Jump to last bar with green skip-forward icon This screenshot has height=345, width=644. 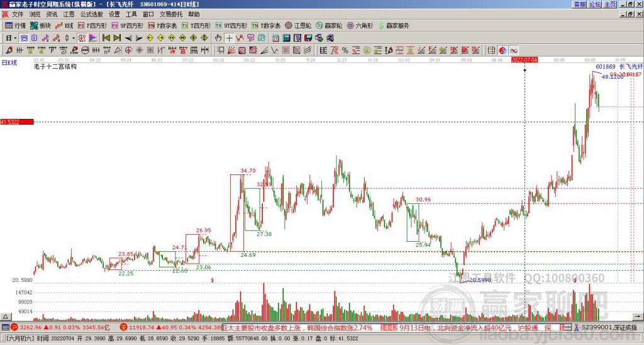pos(117,38)
